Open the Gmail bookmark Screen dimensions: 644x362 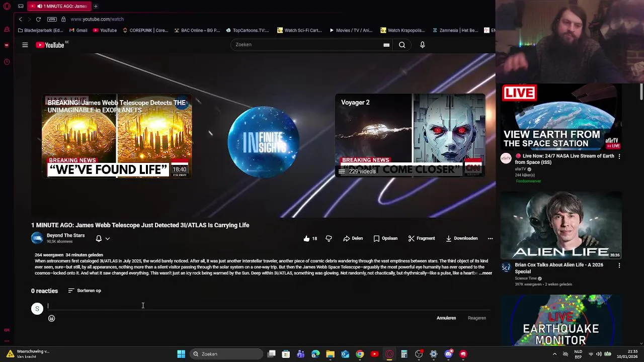(x=78, y=30)
